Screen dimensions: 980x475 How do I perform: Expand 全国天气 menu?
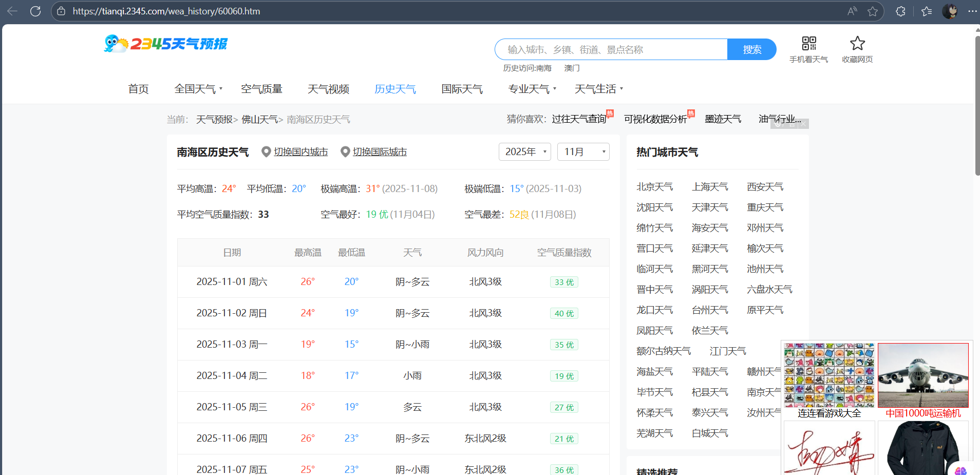[x=198, y=89]
